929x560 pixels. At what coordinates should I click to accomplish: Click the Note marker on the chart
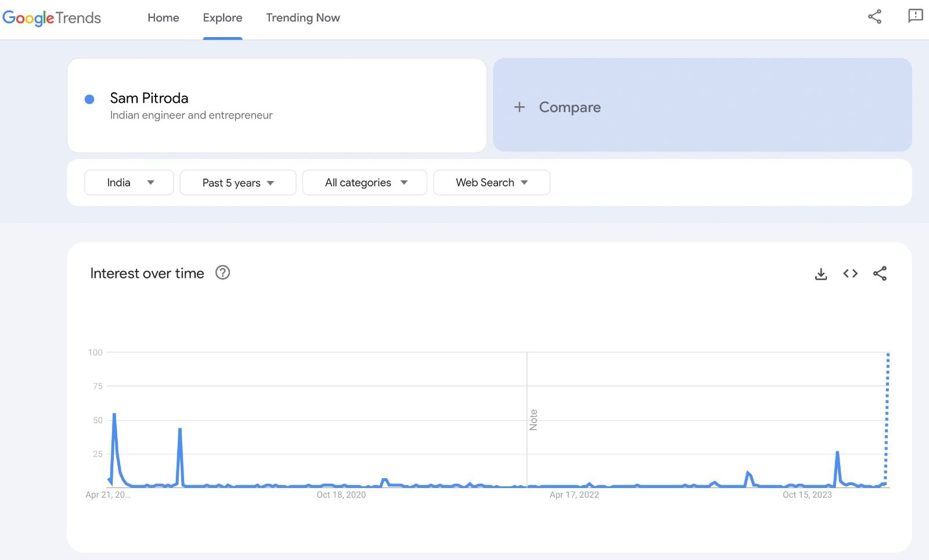(x=533, y=420)
